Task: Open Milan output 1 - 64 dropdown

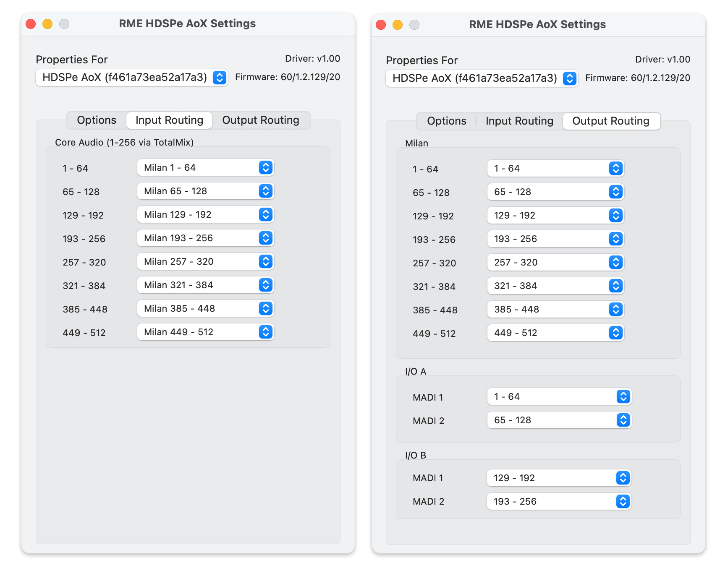Action: (555, 169)
